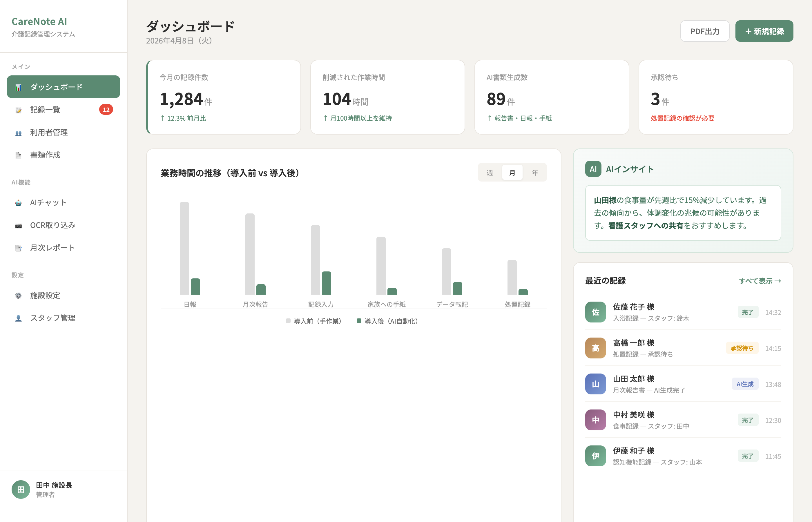Click the CareNote AI logo text

[39, 21]
